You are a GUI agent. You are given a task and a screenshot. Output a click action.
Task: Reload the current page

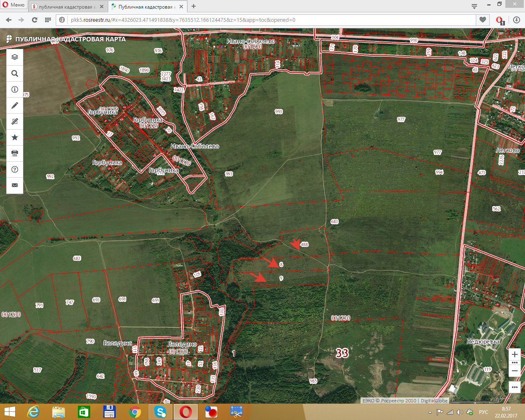click(35, 20)
